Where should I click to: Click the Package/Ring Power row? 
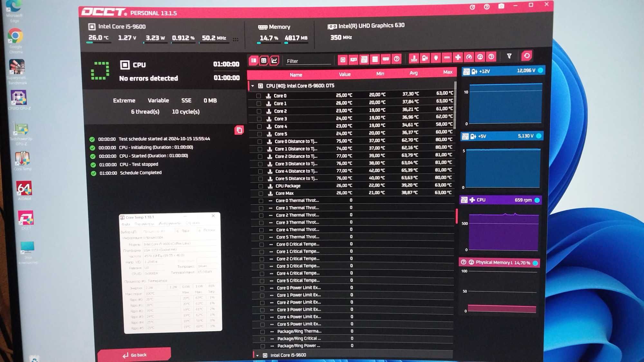[353, 346]
